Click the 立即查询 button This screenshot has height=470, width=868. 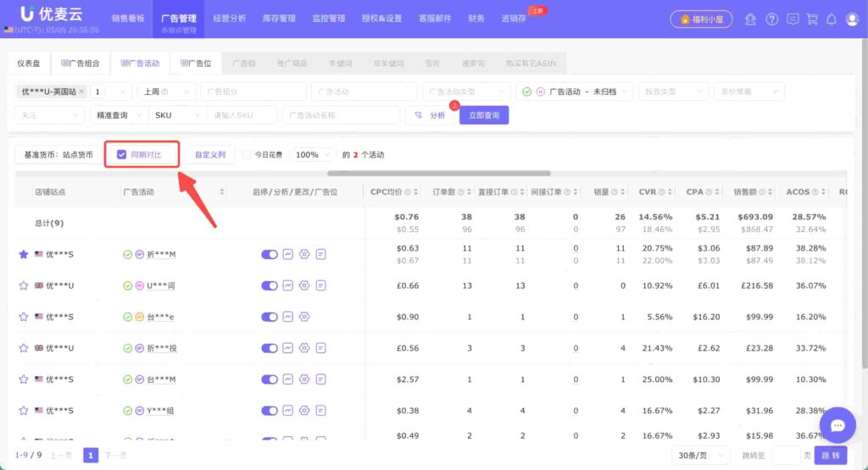(x=484, y=115)
